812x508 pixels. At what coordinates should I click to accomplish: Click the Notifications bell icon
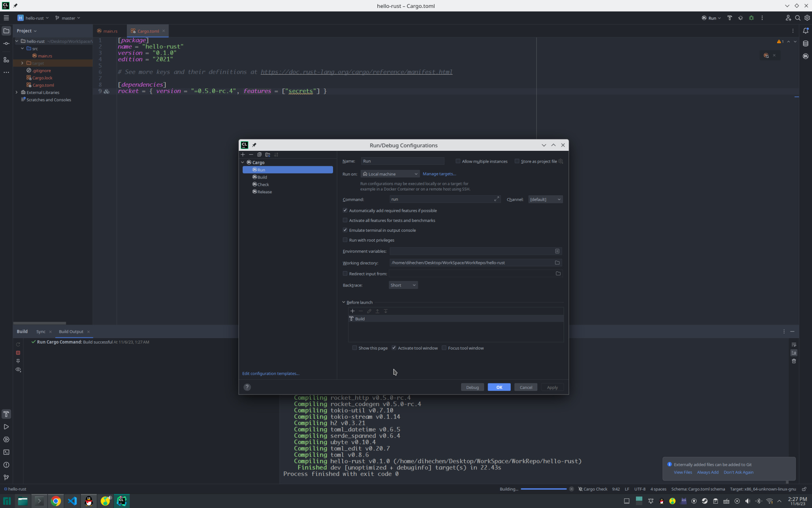[805, 31]
